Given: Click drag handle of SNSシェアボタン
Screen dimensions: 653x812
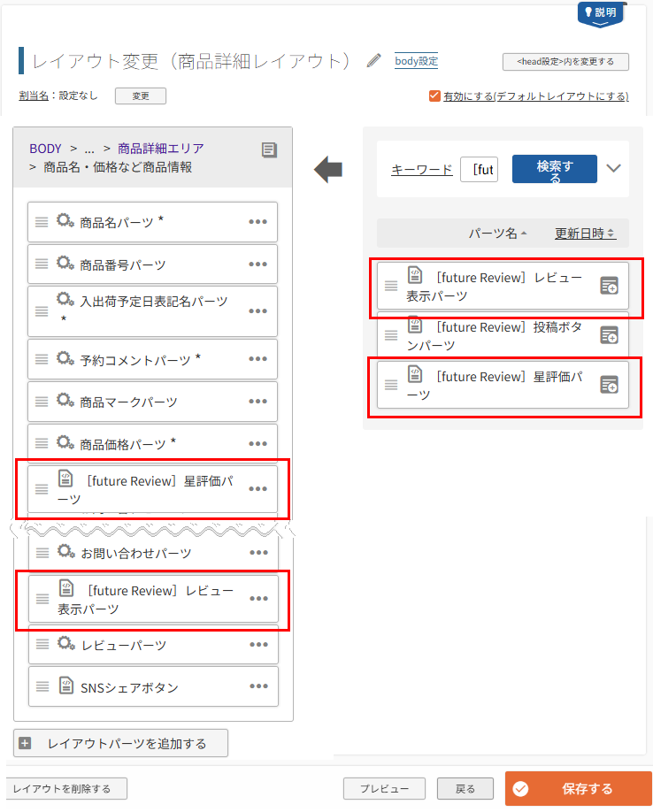Looking at the screenshot, I should click(42, 686).
